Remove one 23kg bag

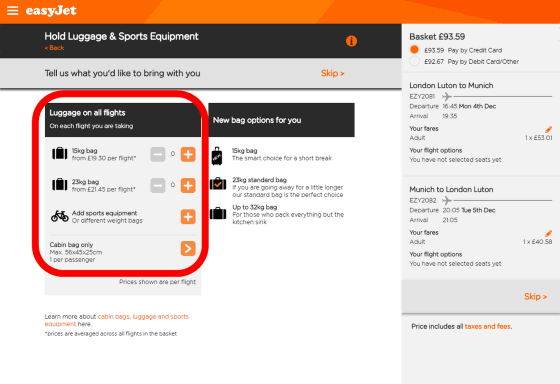coord(158,185)
